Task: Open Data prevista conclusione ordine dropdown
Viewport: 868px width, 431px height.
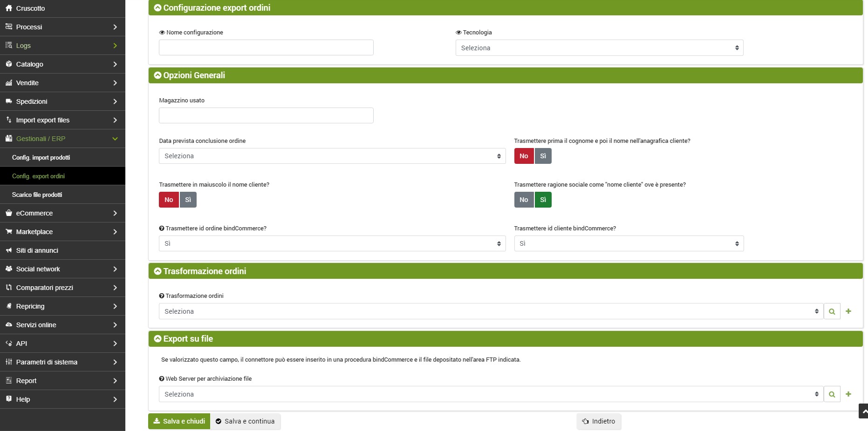Action: tap(332, 156)
